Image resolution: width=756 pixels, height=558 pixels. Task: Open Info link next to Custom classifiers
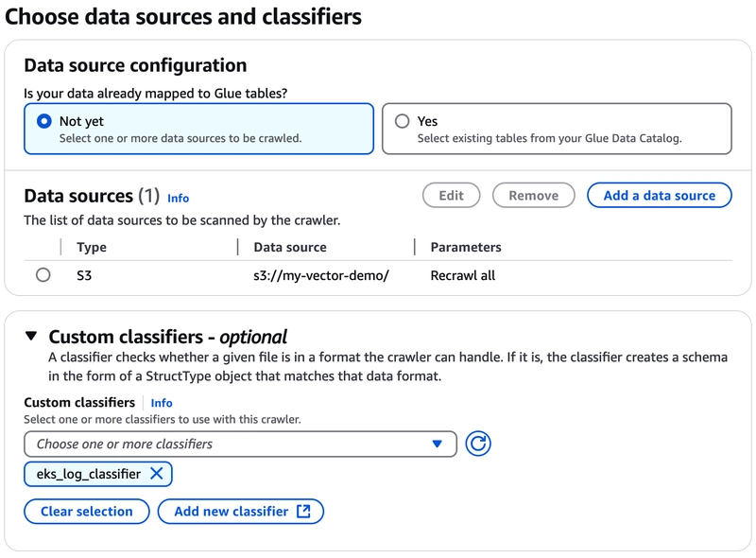coord(162,403)
